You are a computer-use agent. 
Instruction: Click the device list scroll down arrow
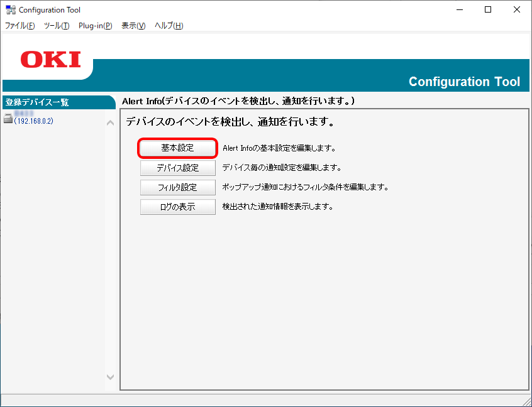point(111,377)
